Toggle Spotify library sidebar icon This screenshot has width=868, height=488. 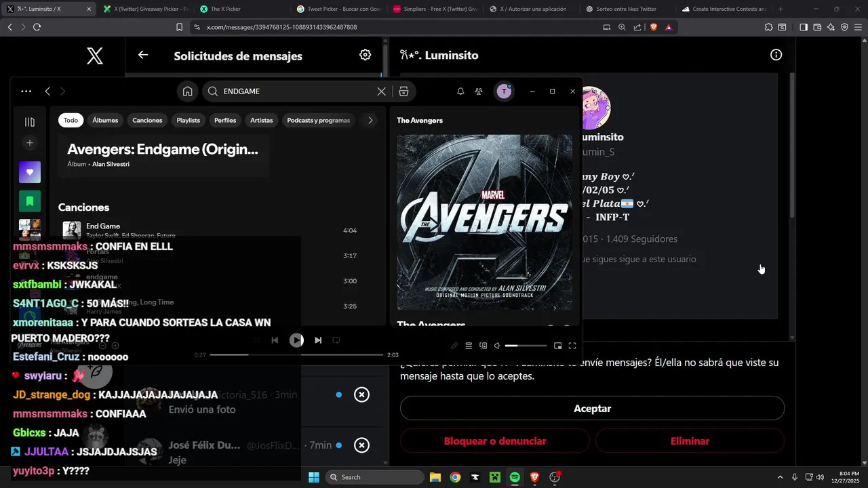pos(30,122)
